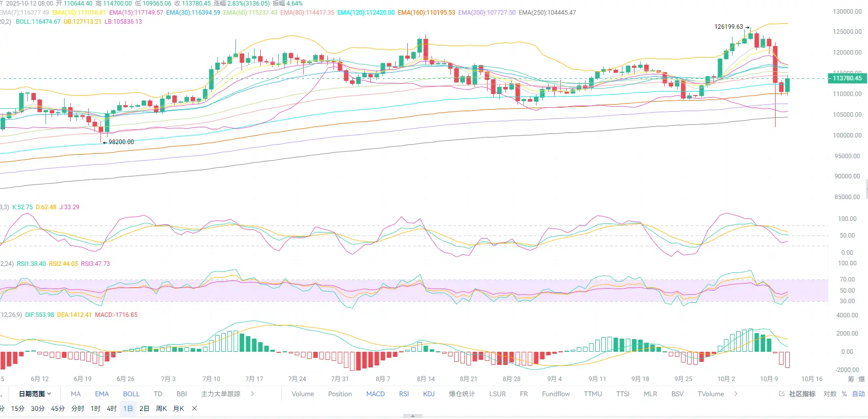Click the MACD DIF:553.98 legend value
Viewport: 868px width, 419px height.
coord(39,315)
